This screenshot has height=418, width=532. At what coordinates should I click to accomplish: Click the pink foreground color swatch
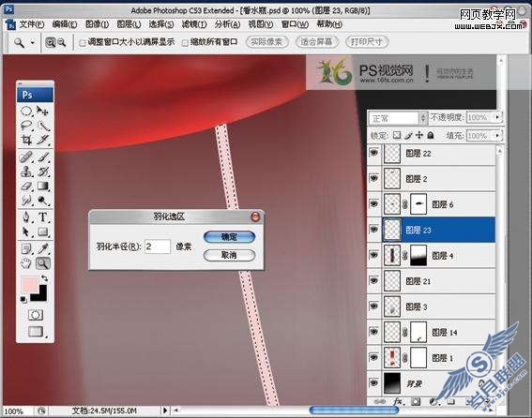(29, 284)
